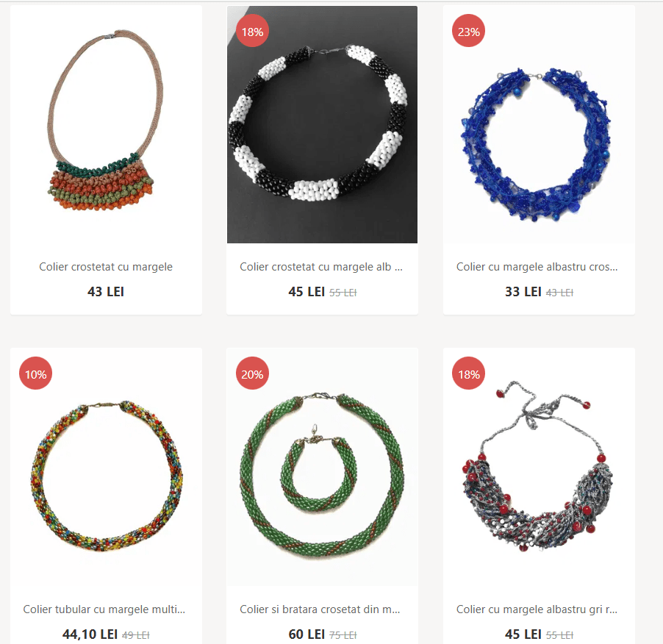
Task: Open 'Colier crostetat cu margele' product title
Action: [106, 267]
